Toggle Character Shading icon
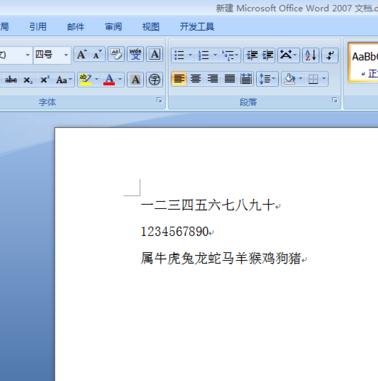The width and height of the screenshot is (378, 381). coord(135,80)
